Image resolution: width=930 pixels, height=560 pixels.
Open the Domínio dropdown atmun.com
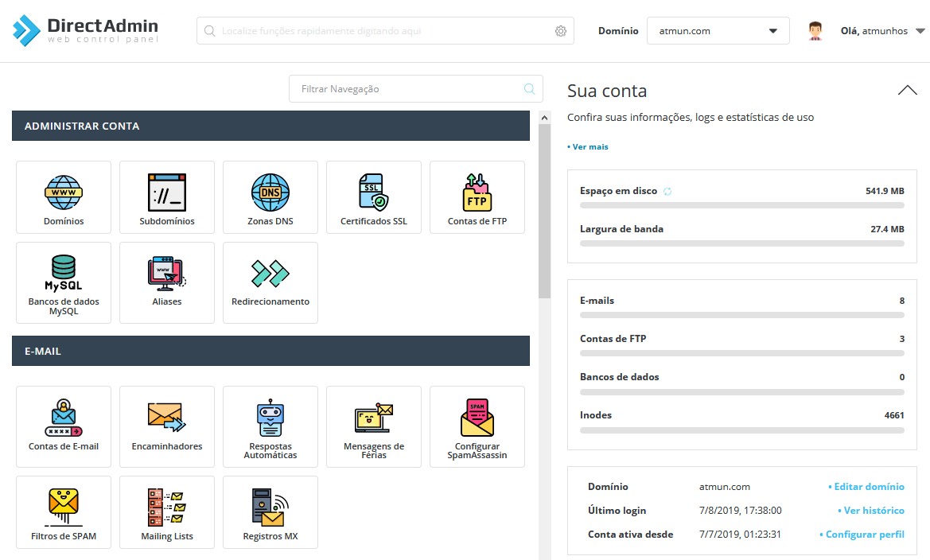718,31
